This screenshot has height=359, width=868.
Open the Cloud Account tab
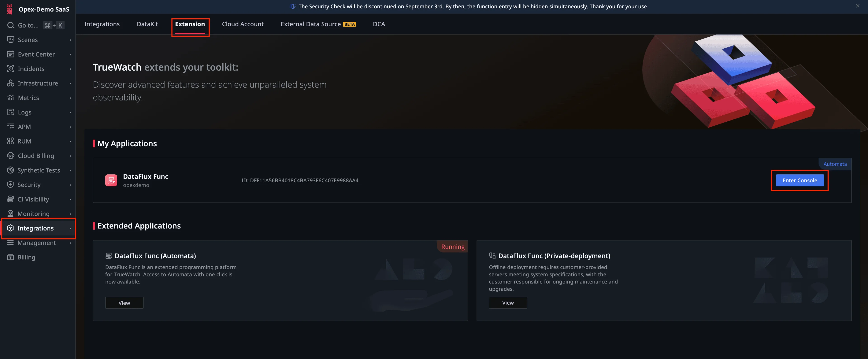243,24
